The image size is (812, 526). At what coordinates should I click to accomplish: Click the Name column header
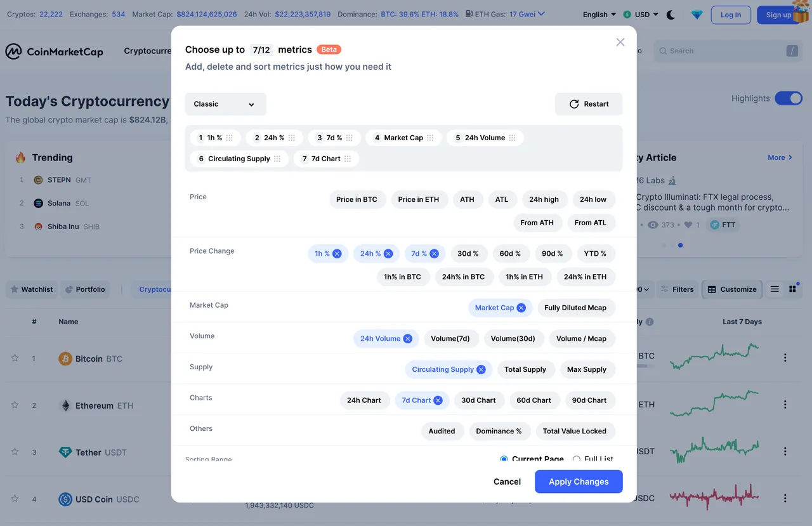click(68, 322)
